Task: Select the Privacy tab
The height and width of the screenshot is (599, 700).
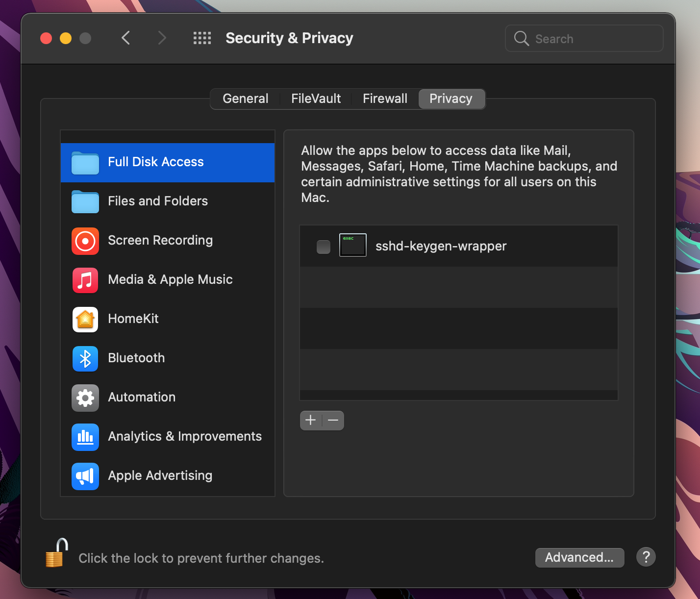Action: [451, 99]
